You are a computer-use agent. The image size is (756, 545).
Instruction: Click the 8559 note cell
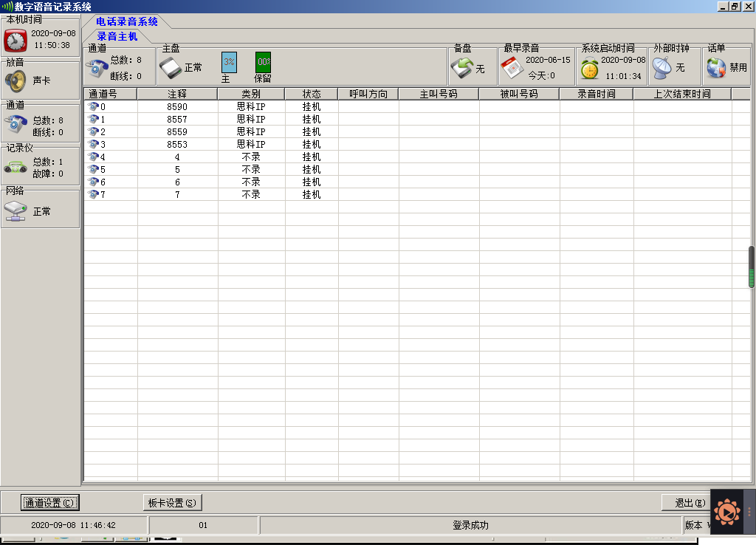(177, 131)
